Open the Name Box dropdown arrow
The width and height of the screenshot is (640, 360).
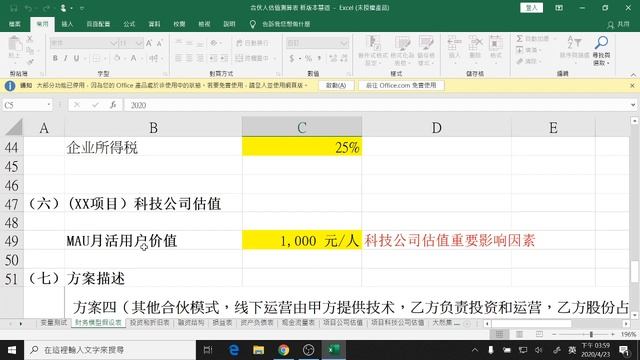click(x=49, y=105)
